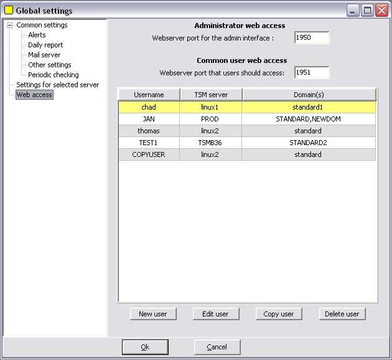Collapse the Common settings tree node

coord(10,25)
